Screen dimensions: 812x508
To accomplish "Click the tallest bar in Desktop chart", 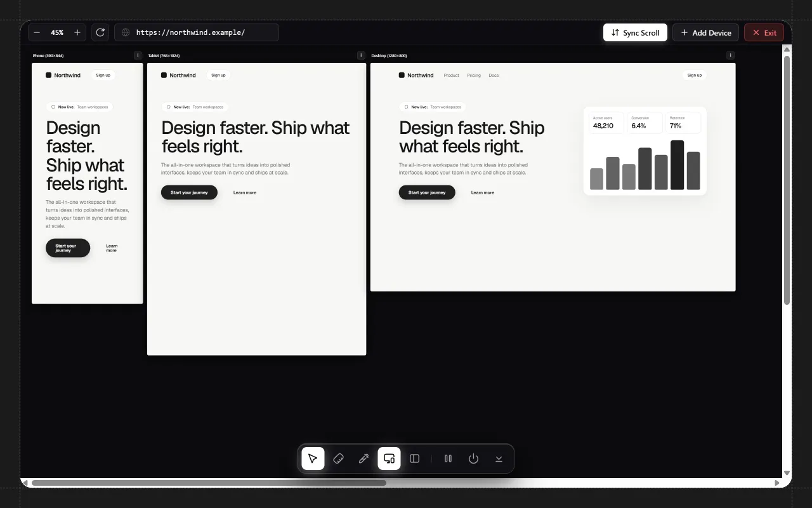I will [x=677, y=165].
